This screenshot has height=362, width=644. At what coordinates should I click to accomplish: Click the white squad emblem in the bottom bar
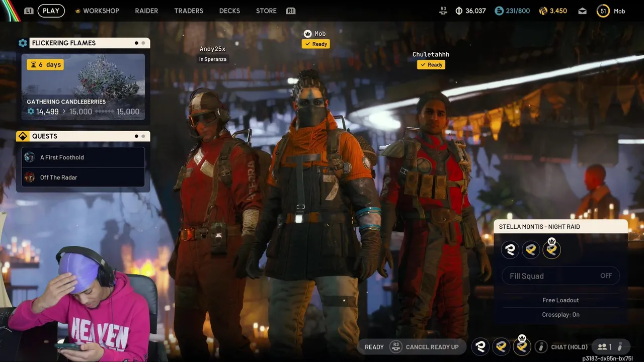pos(480,346)
